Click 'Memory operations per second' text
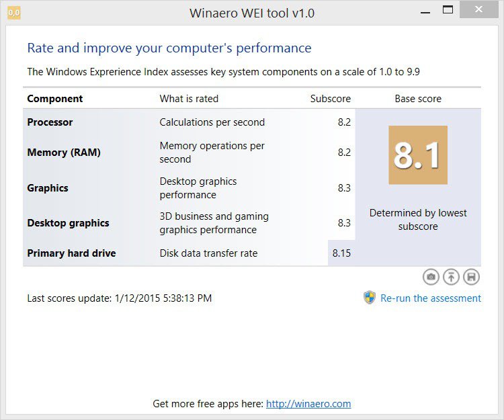This screenshot has height=420, width=504. 212,153
